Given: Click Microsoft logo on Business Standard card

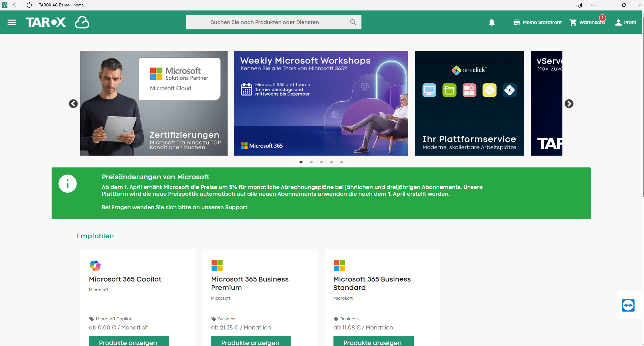Looking at the screenshot, I should coord(339,266).
